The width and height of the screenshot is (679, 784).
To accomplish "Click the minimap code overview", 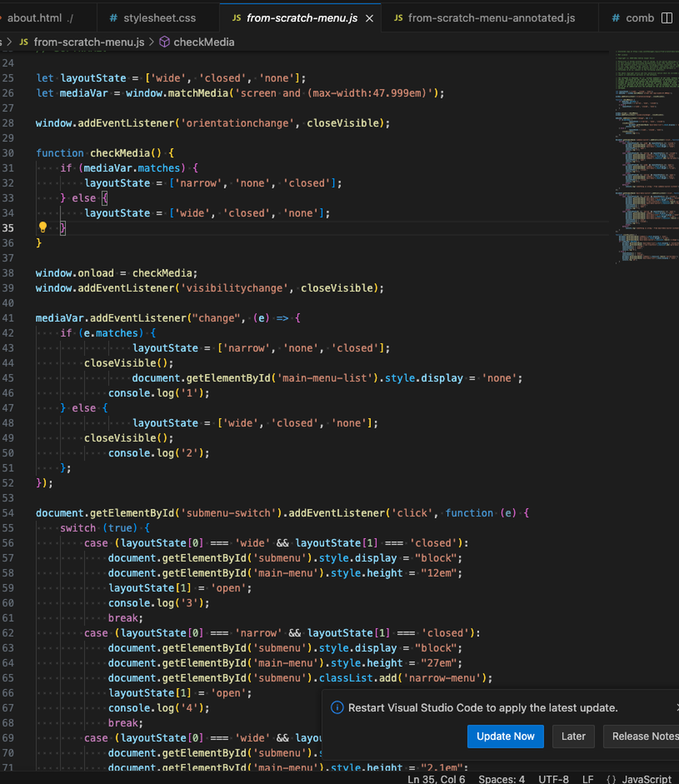I will [x=645, y=156].
